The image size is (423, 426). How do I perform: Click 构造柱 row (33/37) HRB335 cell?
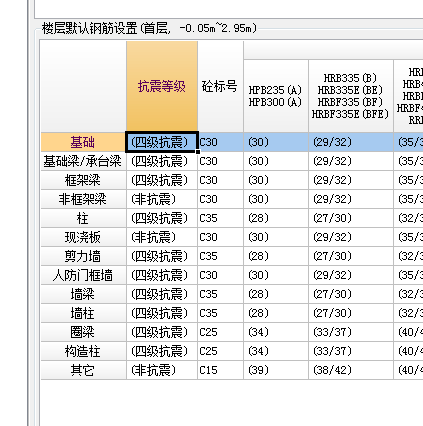351,351
